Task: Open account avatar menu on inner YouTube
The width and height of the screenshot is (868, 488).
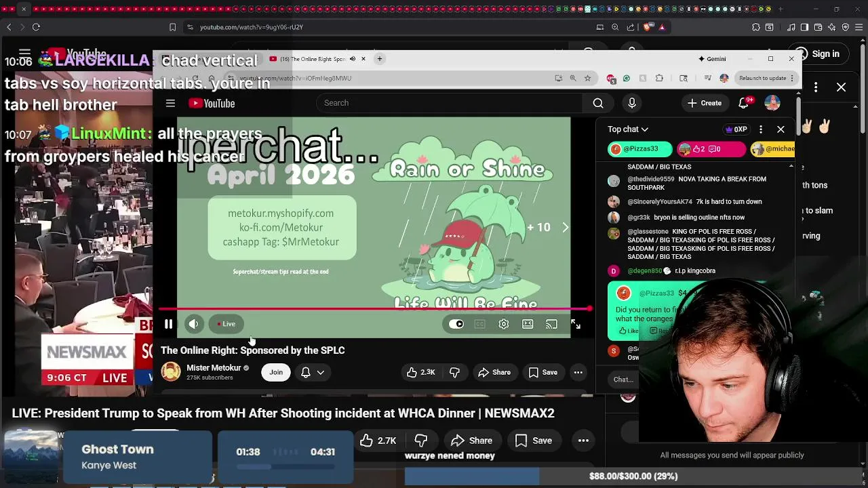Action: pyautogui.click(x=772, y=103)
